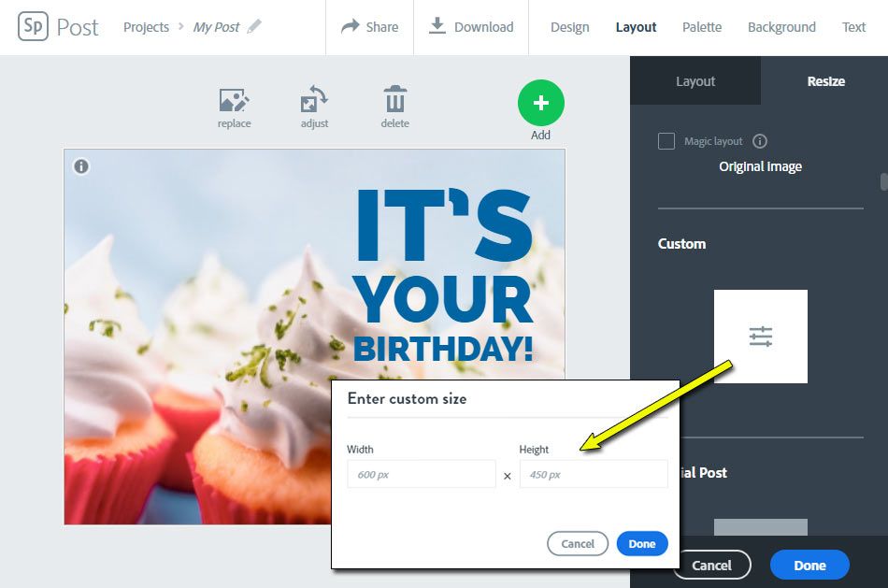Image resolution: width=888 pixels, height=588 pixels.
Task: Click the Magic layout info icon
Action: click(x=759, y=141)
